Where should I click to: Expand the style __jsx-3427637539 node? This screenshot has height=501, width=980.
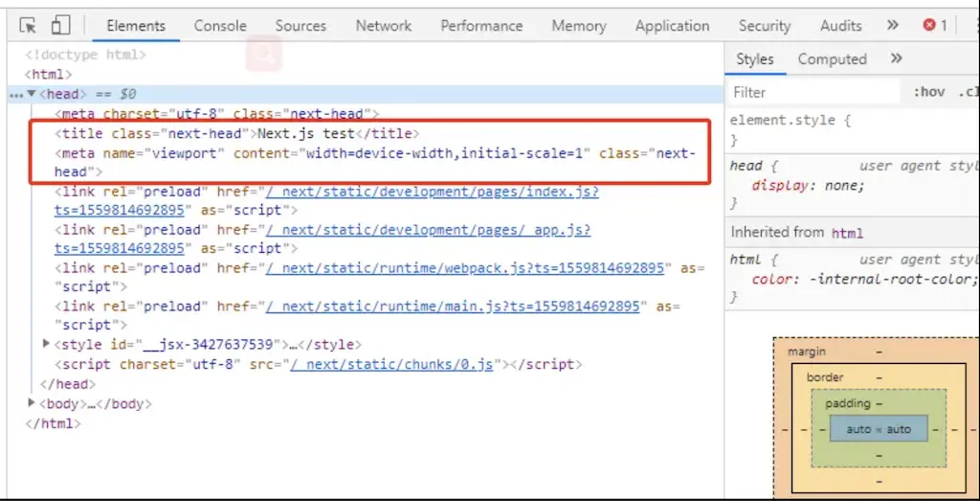point(46,343)
